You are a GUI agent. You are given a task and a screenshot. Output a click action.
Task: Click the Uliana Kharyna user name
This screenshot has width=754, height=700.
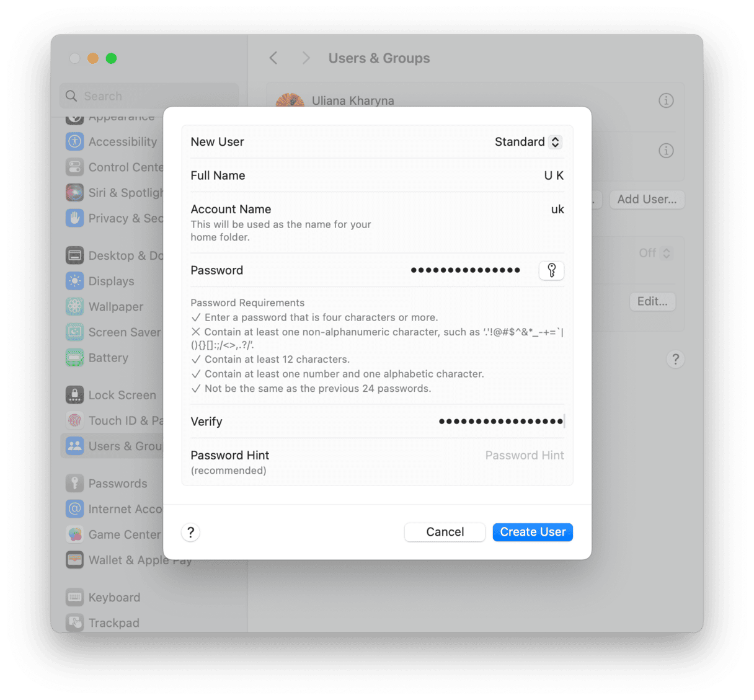(353, 100)
